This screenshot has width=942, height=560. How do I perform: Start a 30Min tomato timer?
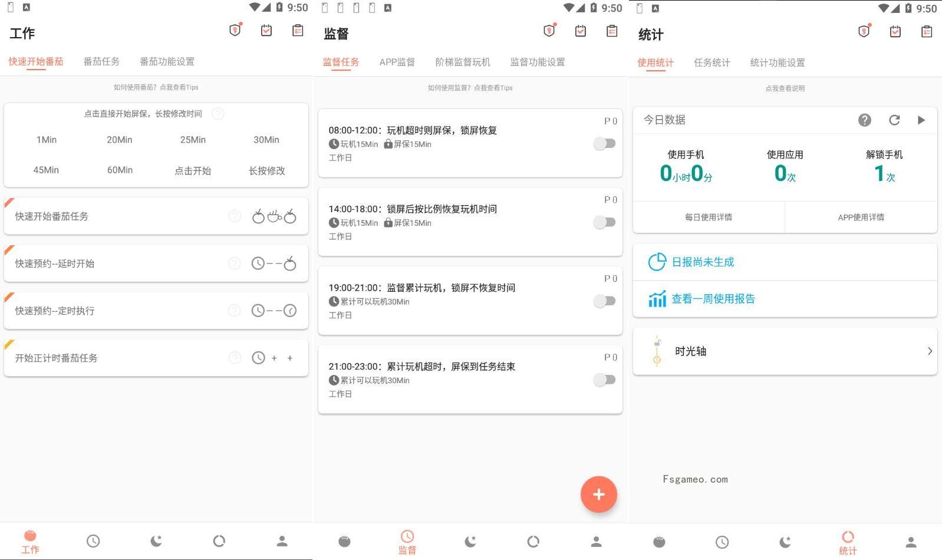266,140
